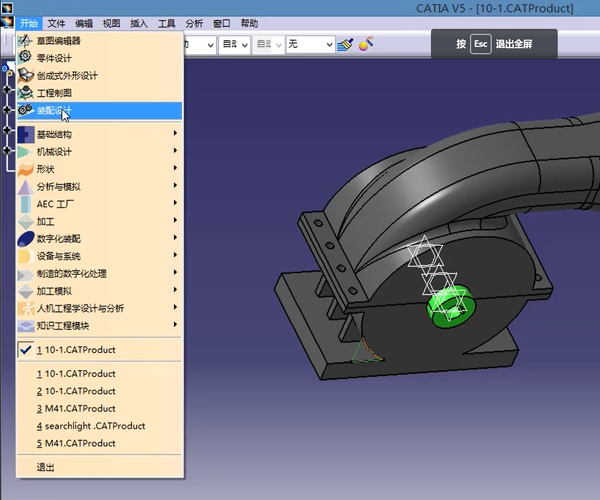The image size is (600, 500).
Task: Click the Esc key button in fullscreen notice
Action: point(481,44)
